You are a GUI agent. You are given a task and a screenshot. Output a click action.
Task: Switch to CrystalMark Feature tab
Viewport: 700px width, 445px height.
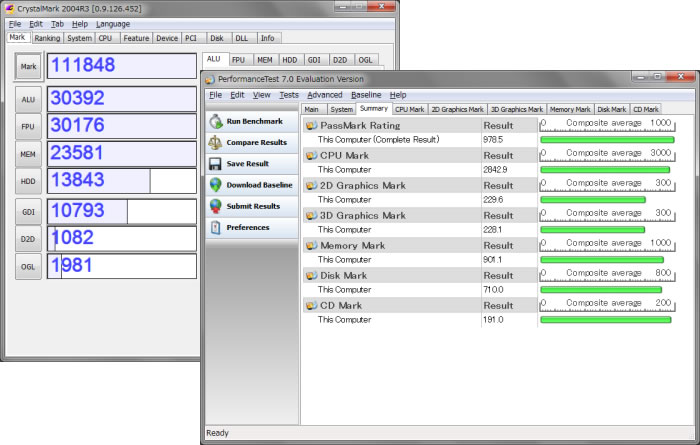136,38
